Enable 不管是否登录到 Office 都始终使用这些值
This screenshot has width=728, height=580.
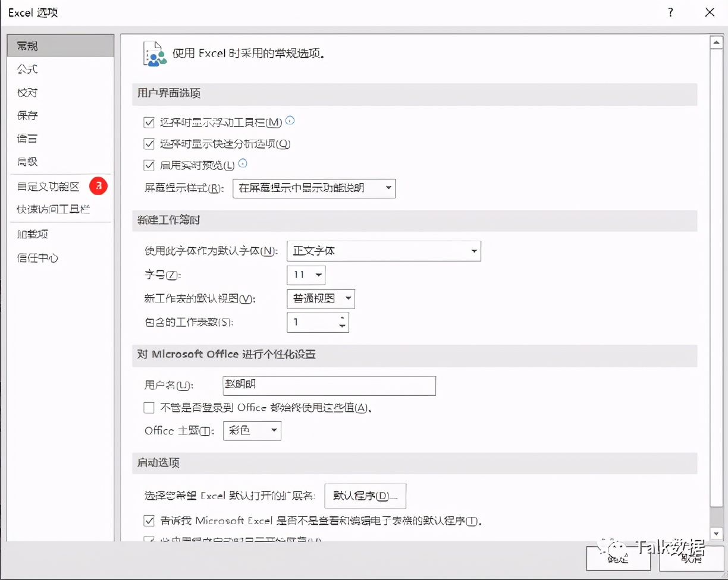(x=149, y=408)
